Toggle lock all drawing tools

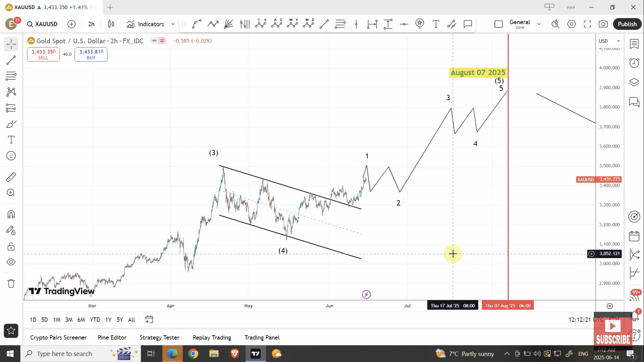11,246
